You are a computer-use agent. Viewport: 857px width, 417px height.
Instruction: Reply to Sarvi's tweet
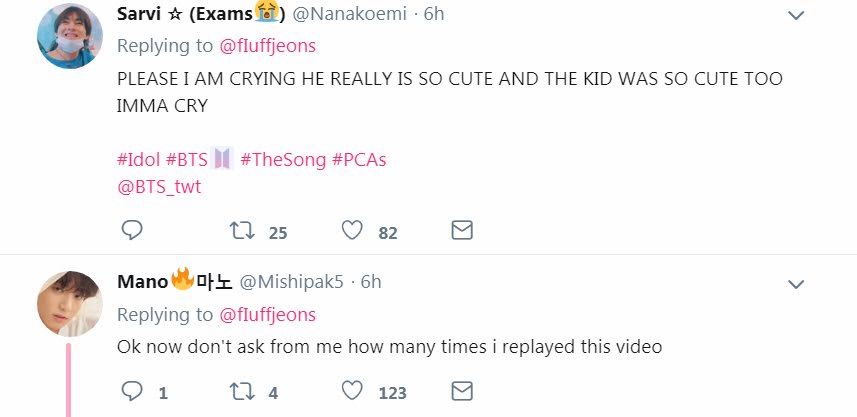132,232
